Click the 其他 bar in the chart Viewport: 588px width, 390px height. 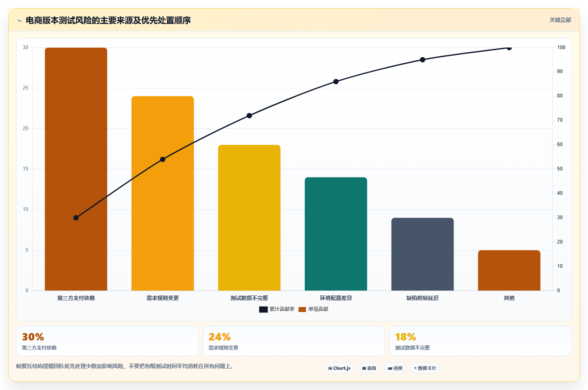(509, 270)
